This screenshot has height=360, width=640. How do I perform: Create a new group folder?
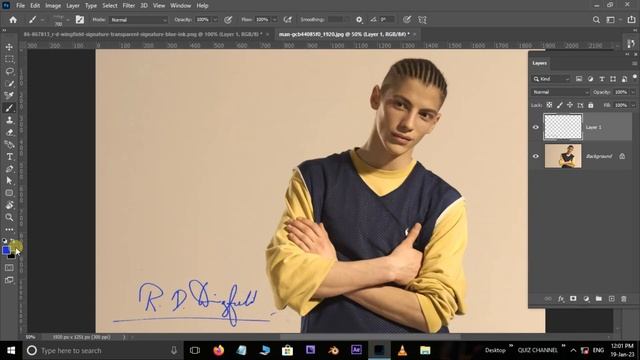click(x=599, y=299)
